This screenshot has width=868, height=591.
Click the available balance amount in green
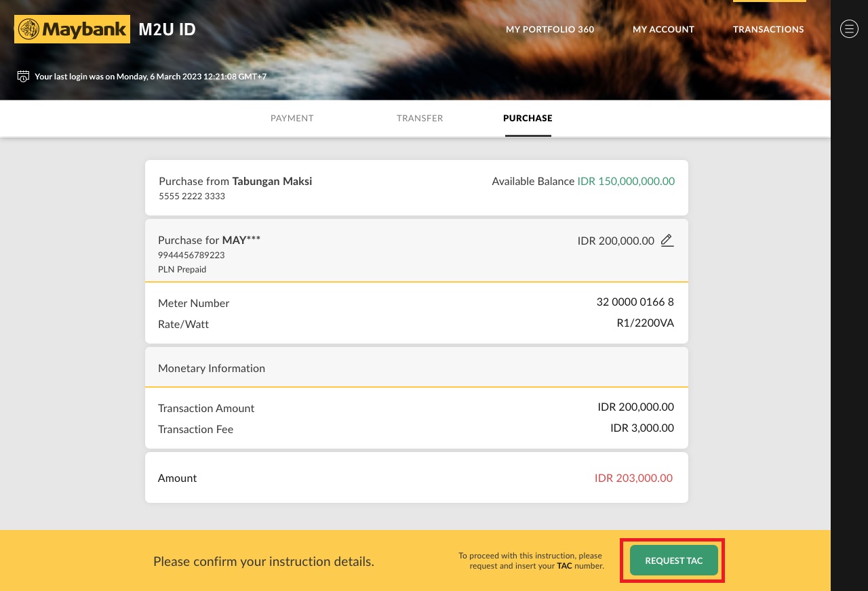coord(625,181)
